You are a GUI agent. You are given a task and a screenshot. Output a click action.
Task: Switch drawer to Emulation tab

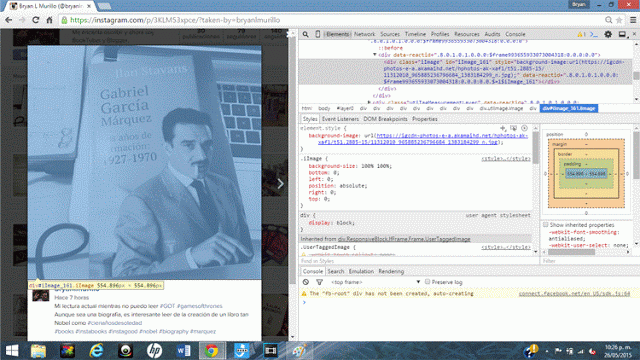[x=361, y=271]
